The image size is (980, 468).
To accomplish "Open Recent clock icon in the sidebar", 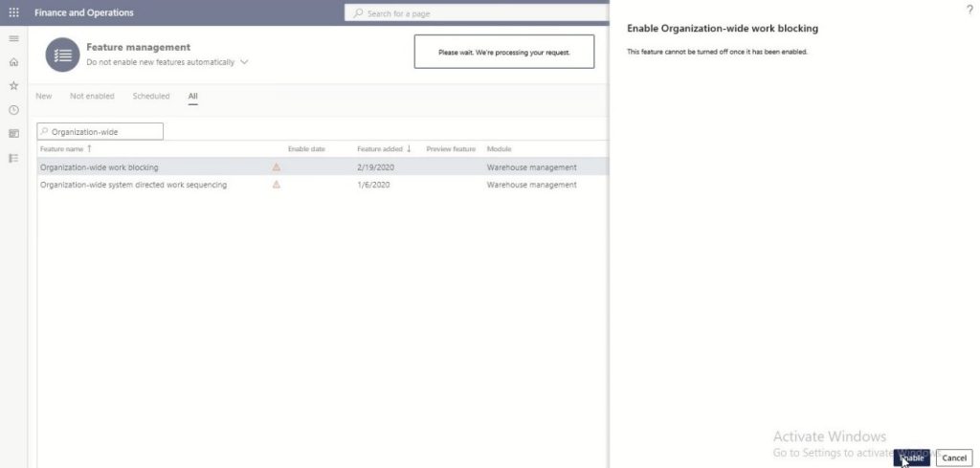I will 13,110.
